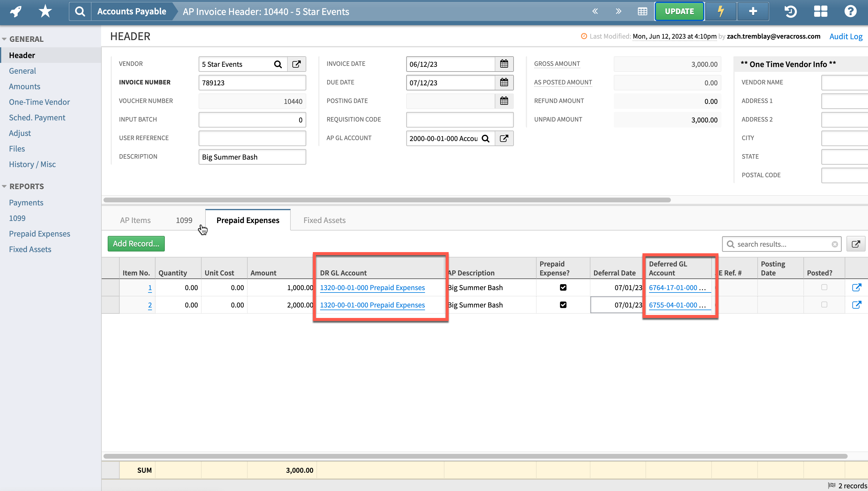
Task: Collapse the GENERAL sidebar section
Action: click(x=5, y=39)
